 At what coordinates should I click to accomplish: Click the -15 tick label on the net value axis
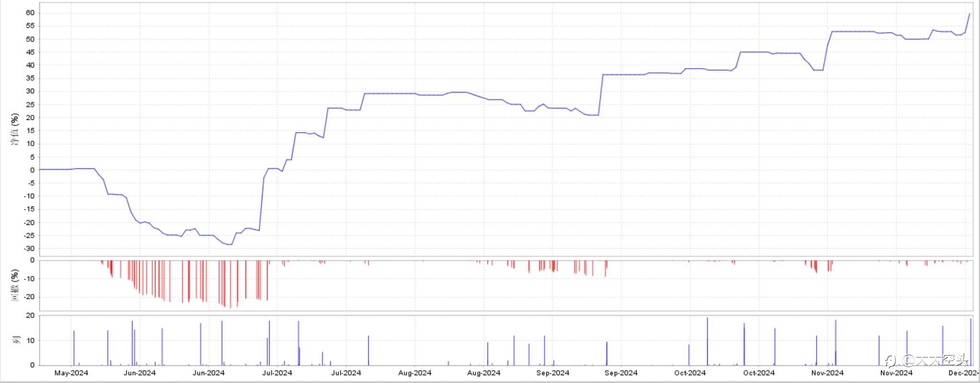tap(29, 209)
